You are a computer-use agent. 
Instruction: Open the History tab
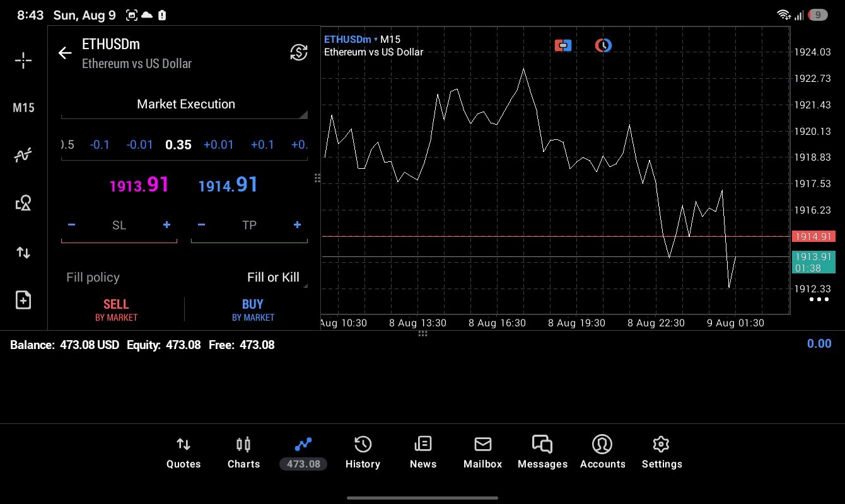click(x=363, y=453)
